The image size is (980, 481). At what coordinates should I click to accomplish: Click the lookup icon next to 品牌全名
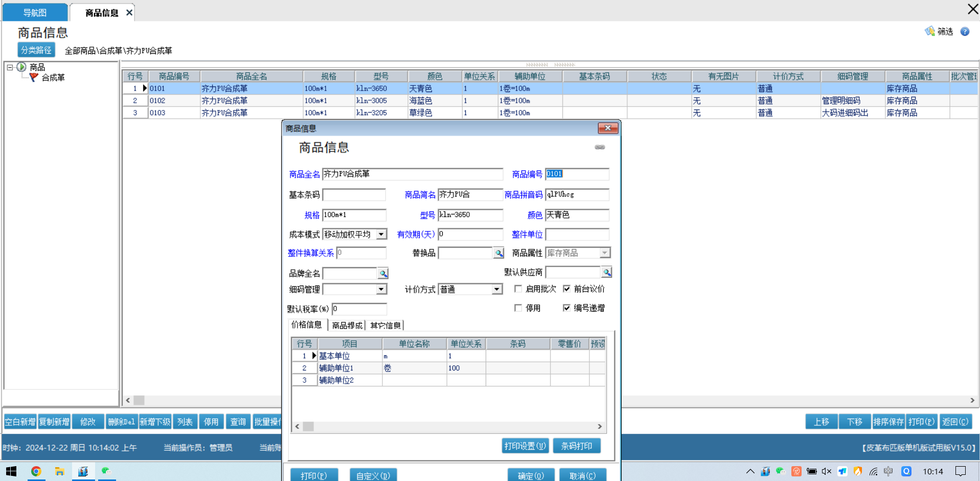[x=383, y=274]
